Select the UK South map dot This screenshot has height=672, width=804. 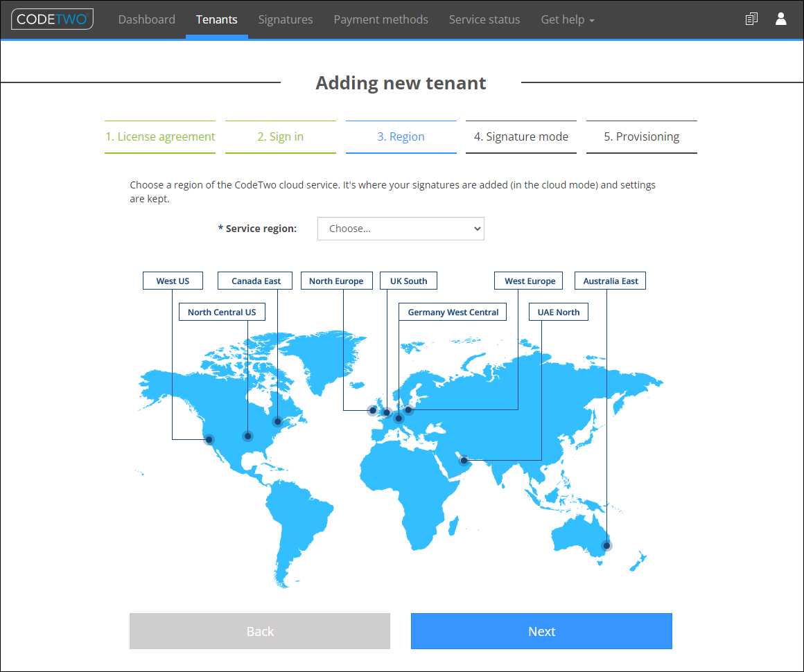[387, 413]
